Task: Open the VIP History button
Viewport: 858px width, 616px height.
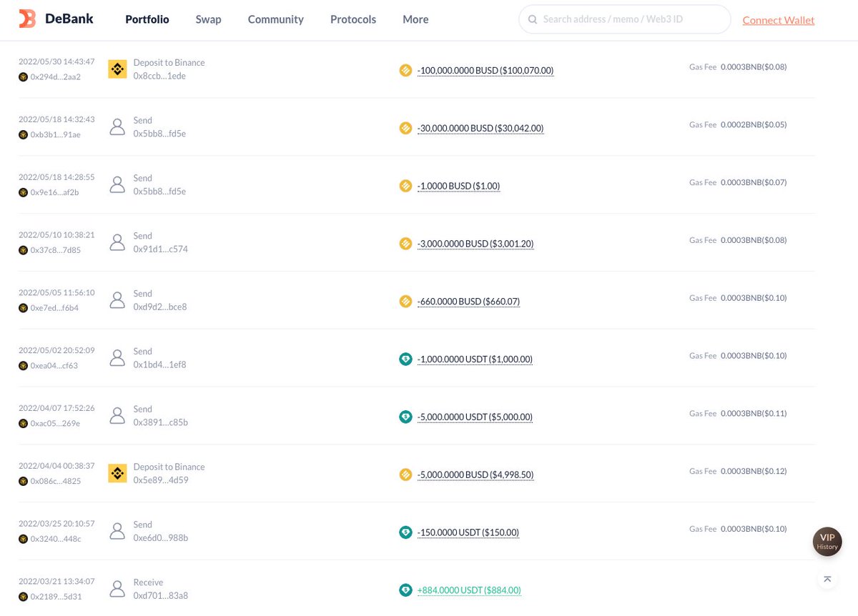Action: click(x=827, y=542)
